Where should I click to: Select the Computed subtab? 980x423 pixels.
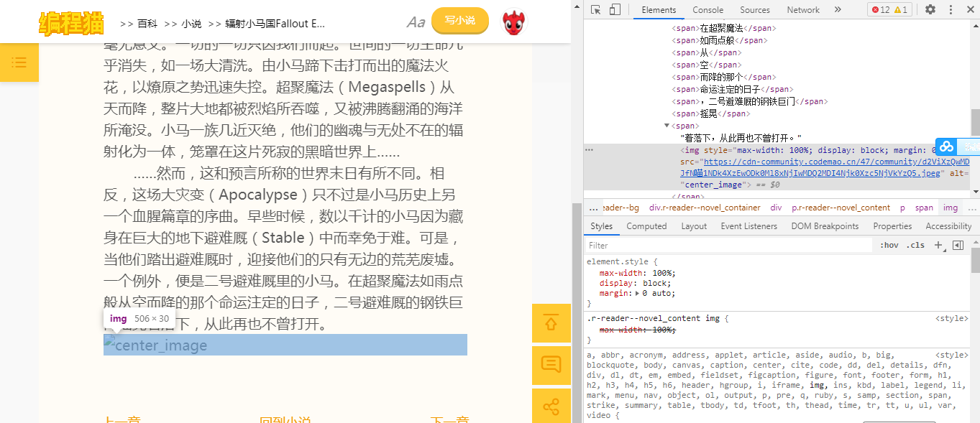tap(646, 226)
